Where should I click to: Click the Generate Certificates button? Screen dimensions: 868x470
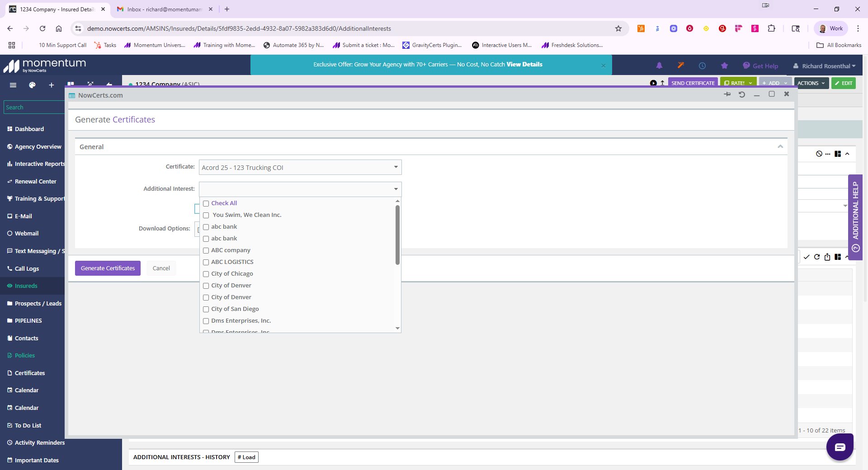click(x=108, y=268)
